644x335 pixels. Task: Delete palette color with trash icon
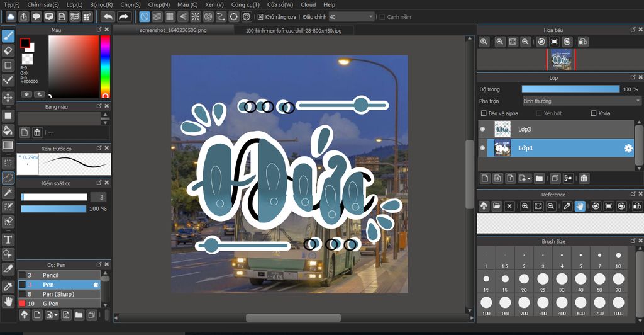coord(37,132)
